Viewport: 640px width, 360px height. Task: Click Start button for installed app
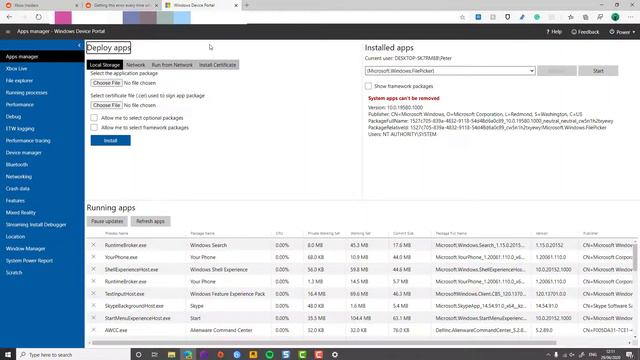[598, 71]
